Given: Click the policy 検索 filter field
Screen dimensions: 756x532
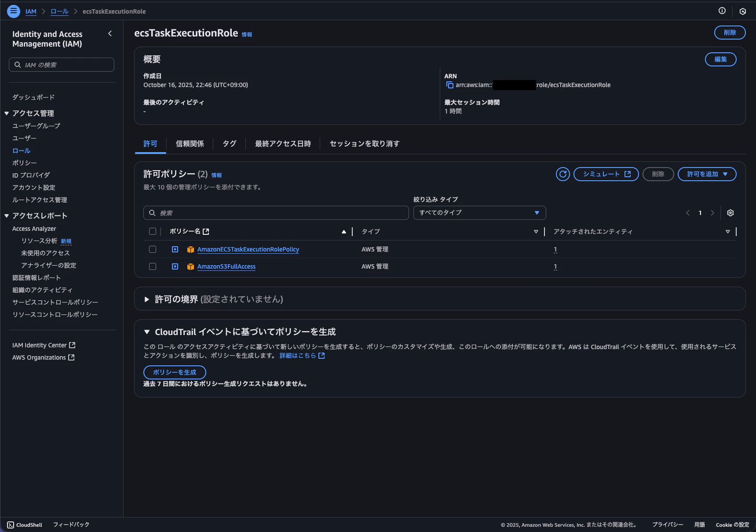Looking at the screenshot, I should pyautogui.click(x=276, y=213).
